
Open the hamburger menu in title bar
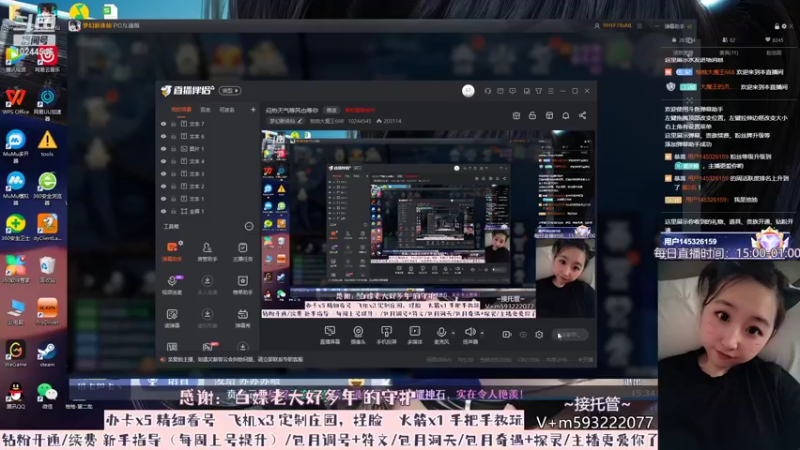(x=551, y=91)
